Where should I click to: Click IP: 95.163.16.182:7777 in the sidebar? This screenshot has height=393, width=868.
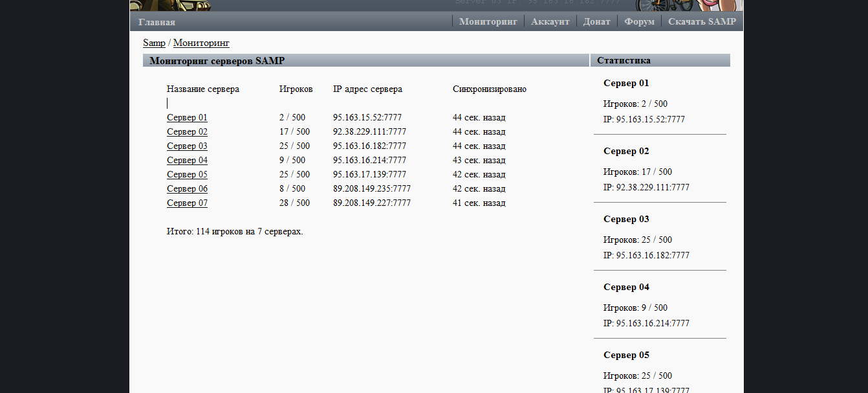tap(646, 256)
